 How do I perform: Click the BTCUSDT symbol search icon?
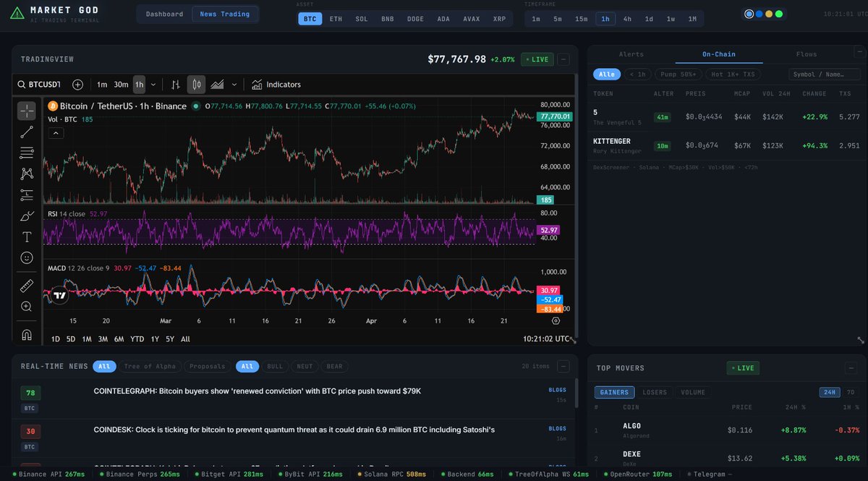point(22,85)
